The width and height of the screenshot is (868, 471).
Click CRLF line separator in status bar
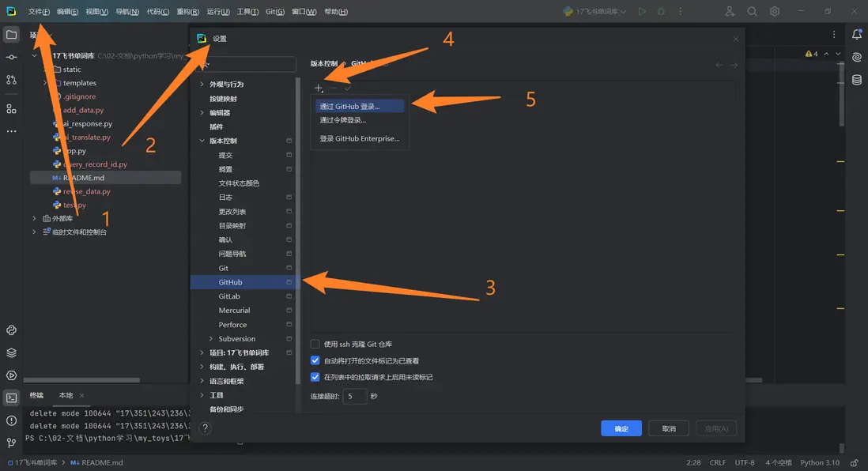718,462
